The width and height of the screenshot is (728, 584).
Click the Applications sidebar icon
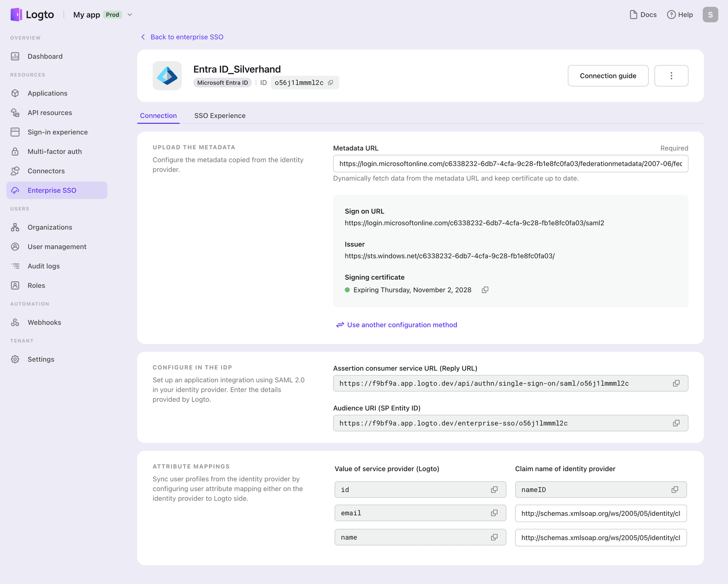coord(17,93)
